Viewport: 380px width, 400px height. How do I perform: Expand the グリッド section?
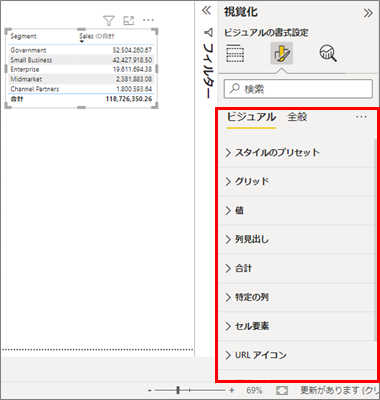pos(297,182)
